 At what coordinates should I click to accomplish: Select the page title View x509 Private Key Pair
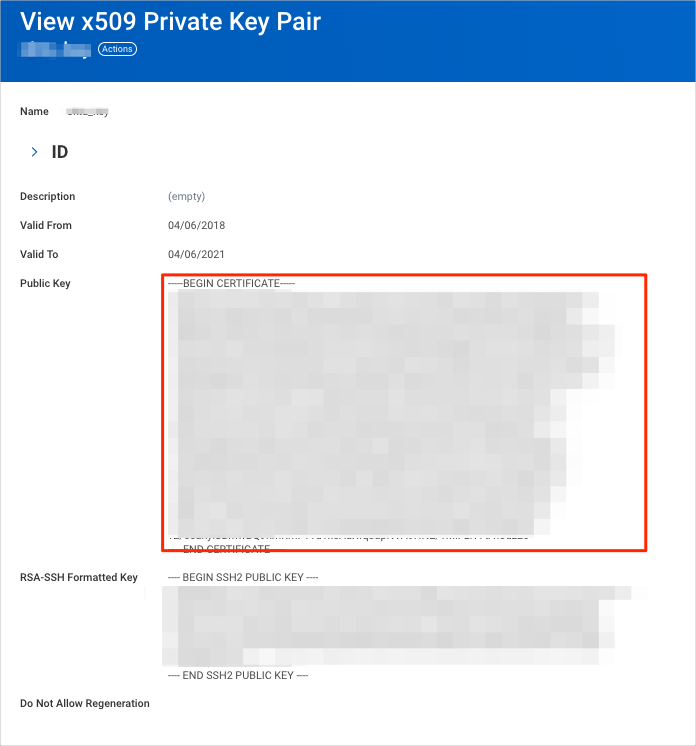point(170,22)
